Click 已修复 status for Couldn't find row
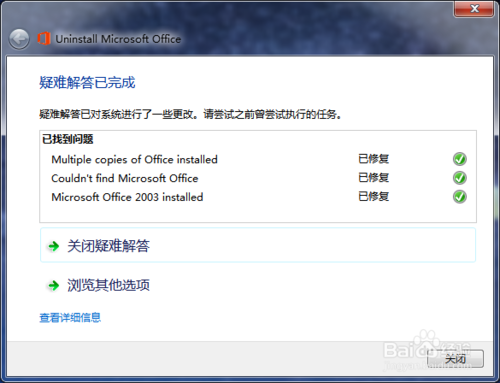500x383 pixels. [373, 178]
